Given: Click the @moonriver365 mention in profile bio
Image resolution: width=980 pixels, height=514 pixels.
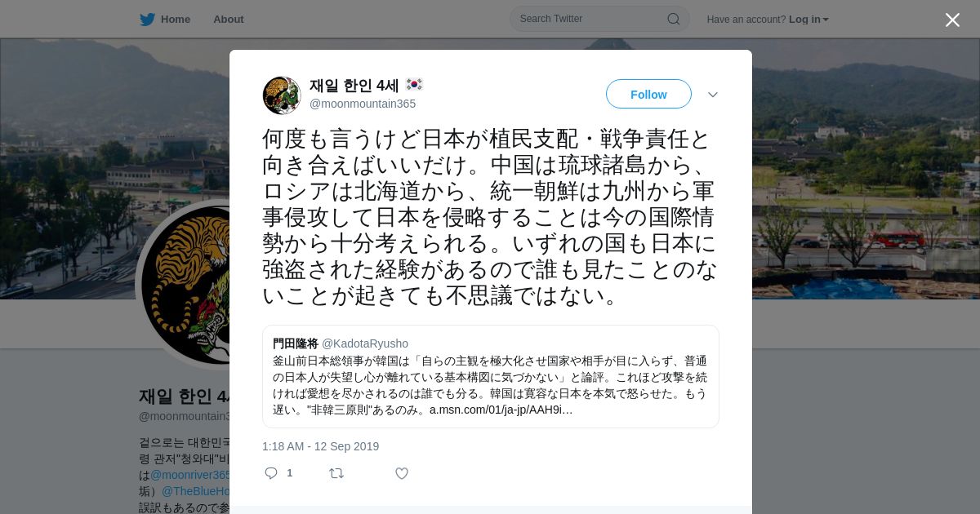Looking at the screenshot, I should [x=190, y=475].
